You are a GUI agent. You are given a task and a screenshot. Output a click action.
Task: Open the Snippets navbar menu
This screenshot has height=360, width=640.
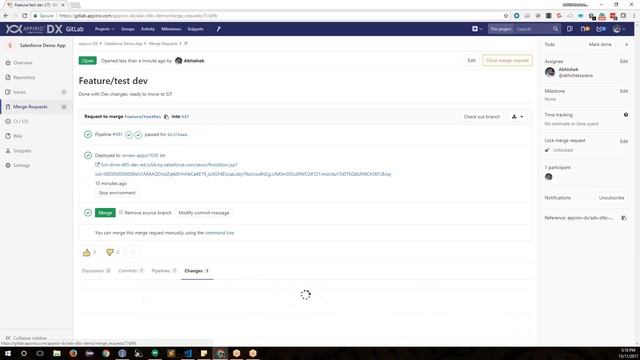(x=196, y=29)
